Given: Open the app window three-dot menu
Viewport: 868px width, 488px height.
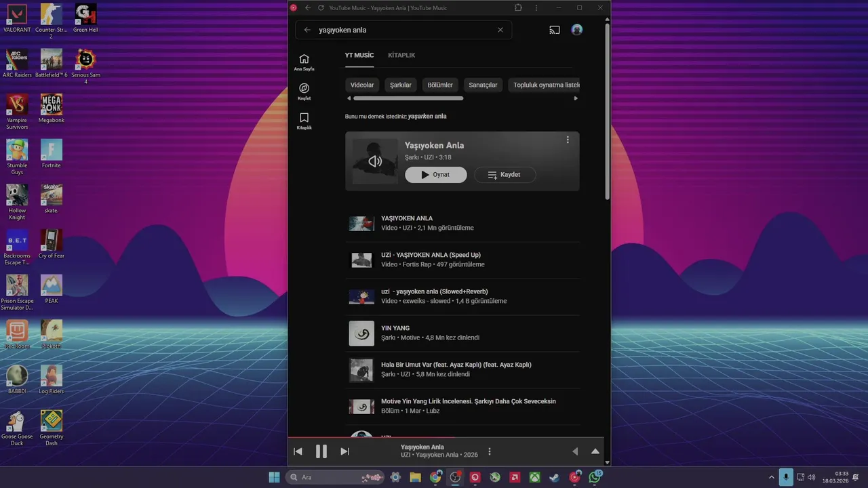Looking at the screenshot, I should (536, 7).
